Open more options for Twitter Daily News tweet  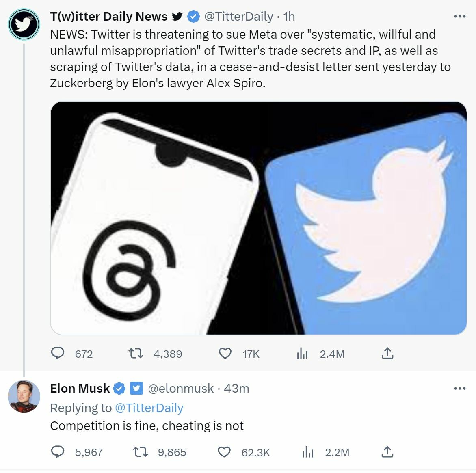tap(459, 17)
